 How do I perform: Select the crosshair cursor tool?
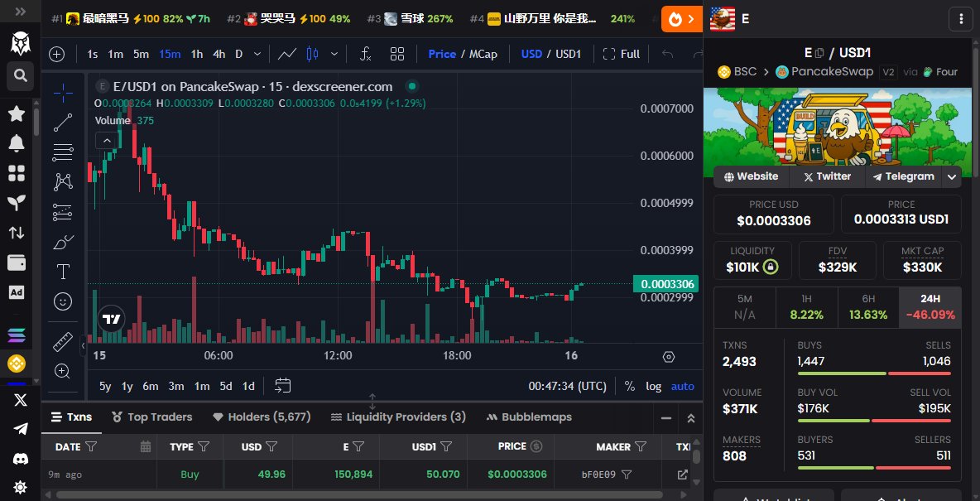click(x=63, y=94)
